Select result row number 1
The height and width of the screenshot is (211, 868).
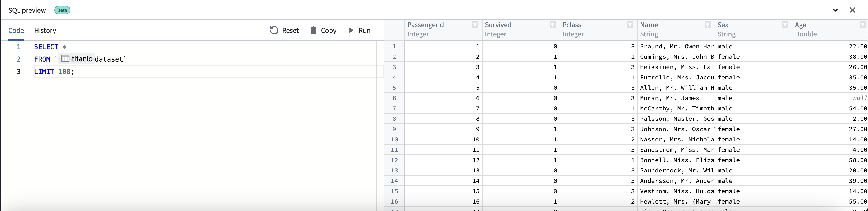click(394, 46)
